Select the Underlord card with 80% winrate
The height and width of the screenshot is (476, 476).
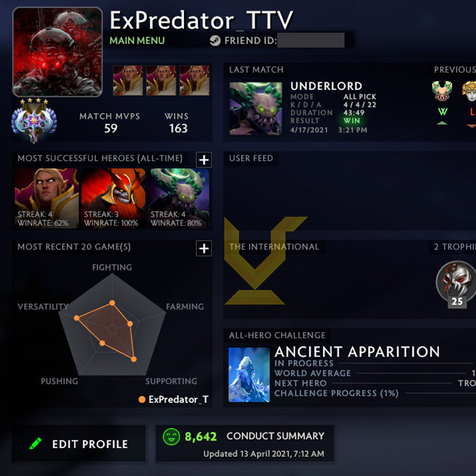click(x=180, y=198)
